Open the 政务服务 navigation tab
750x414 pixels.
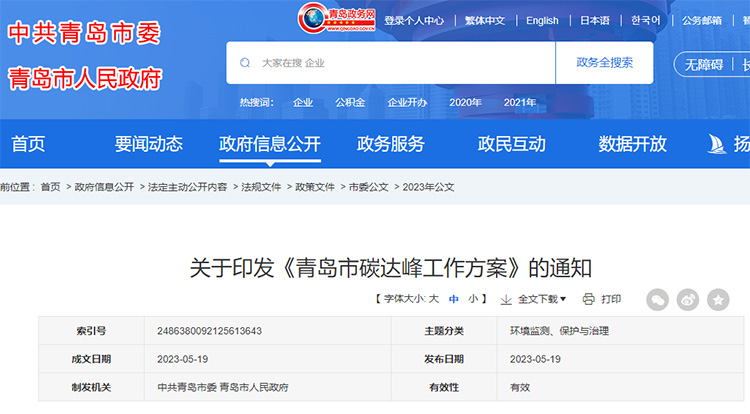pos(390,144)
